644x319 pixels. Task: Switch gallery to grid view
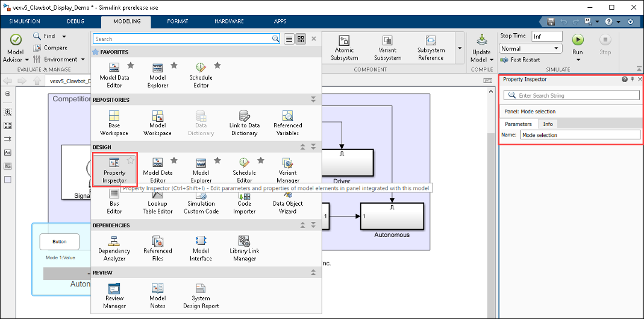301,39
